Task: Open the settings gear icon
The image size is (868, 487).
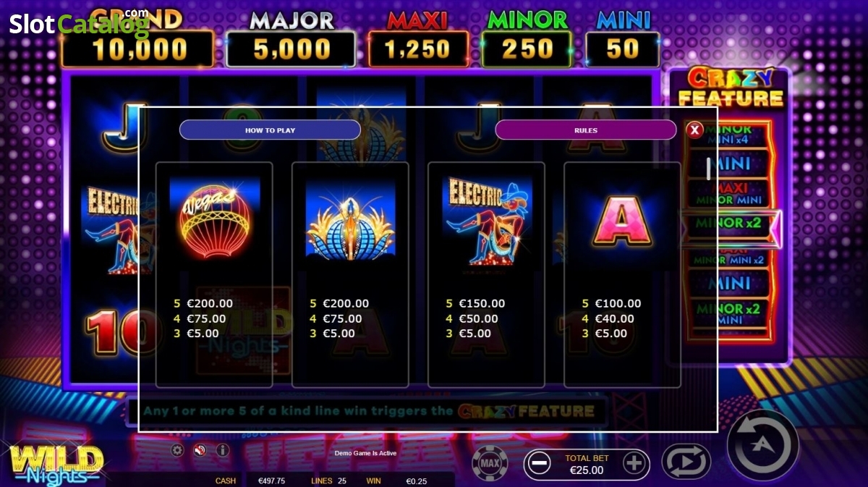Action: pos(177,450)
